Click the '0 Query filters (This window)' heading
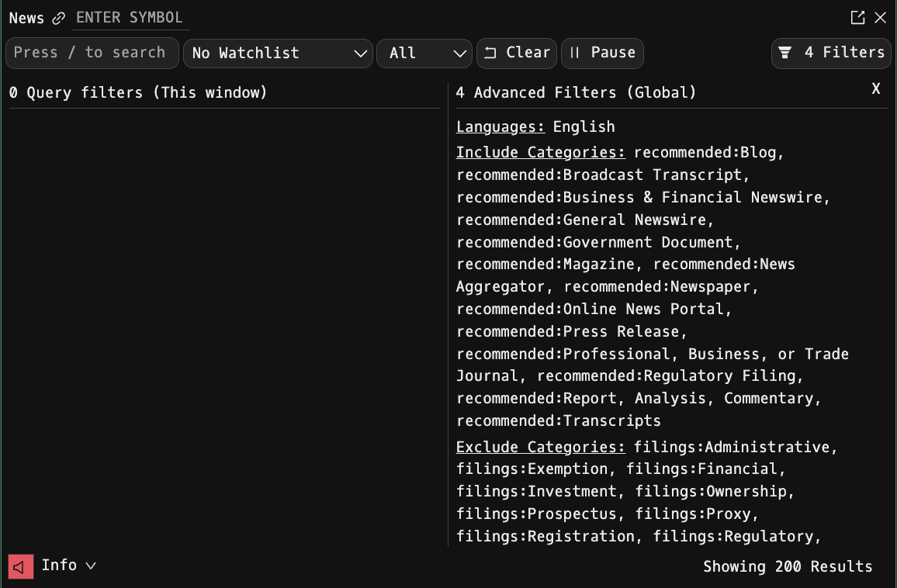Viewport: 897px width, 588px height. pyautogui.click(x=138, y=92)
